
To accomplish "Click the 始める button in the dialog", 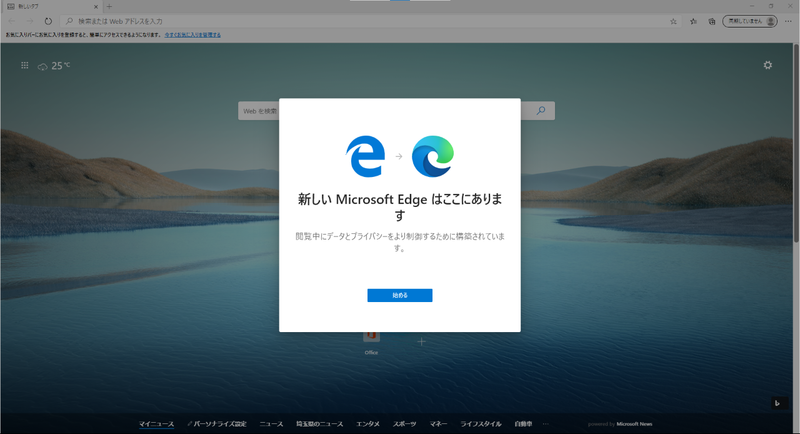I will click(x=399, y=295).
